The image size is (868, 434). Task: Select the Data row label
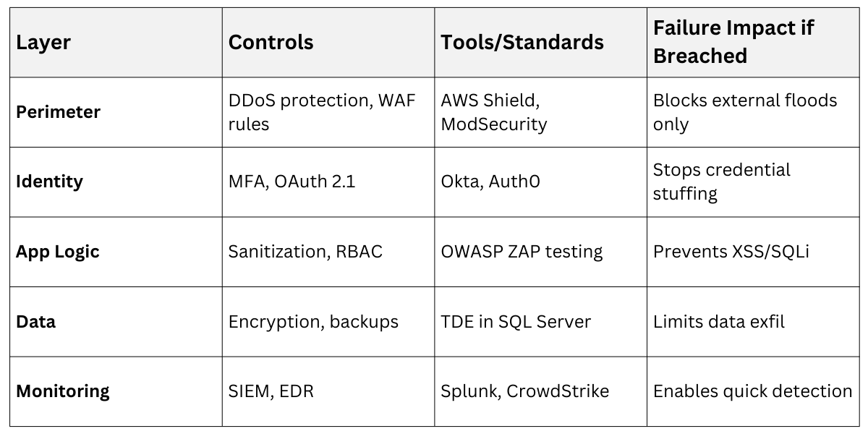point(35,321)
